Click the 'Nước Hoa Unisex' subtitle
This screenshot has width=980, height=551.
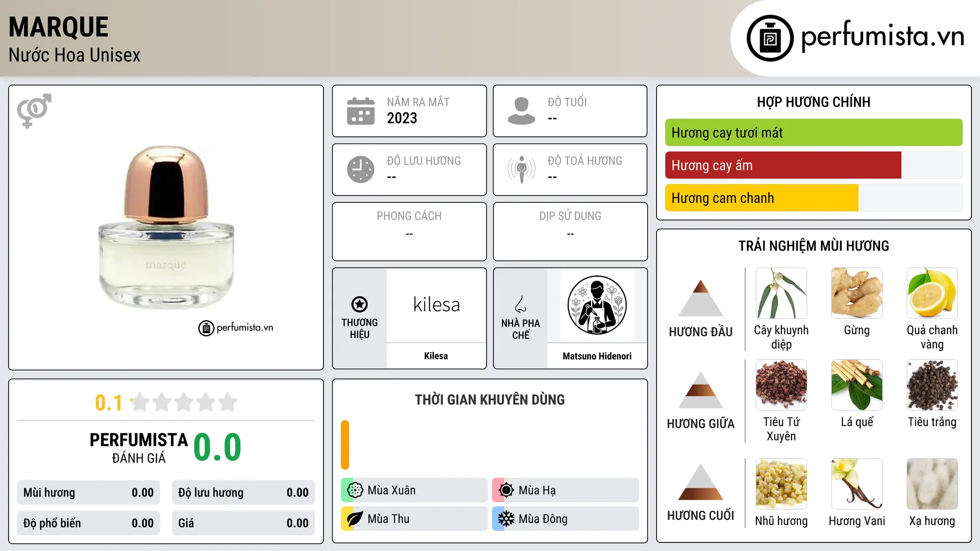click(74, 55)
